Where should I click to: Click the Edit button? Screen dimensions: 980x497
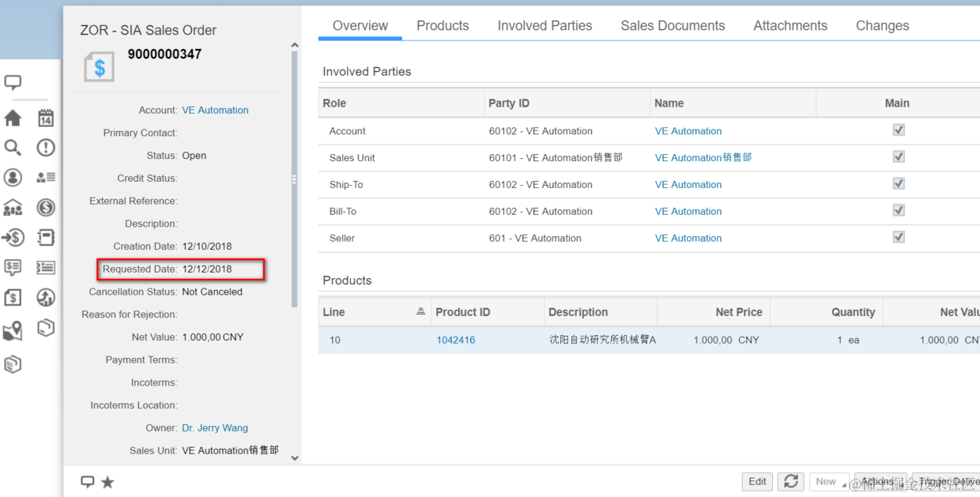click(x=757, y=481)
